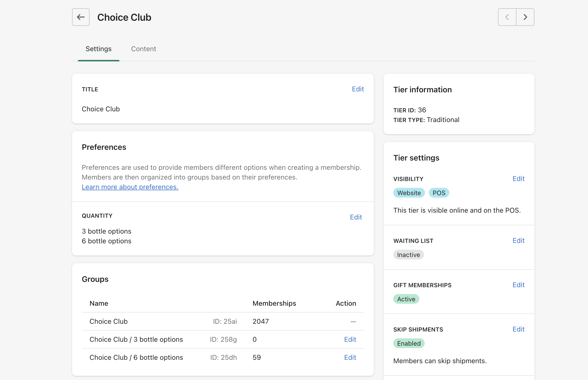Go to previous tier with left chevron
Viewport: 588px width, 380px height.
(507, 17)
